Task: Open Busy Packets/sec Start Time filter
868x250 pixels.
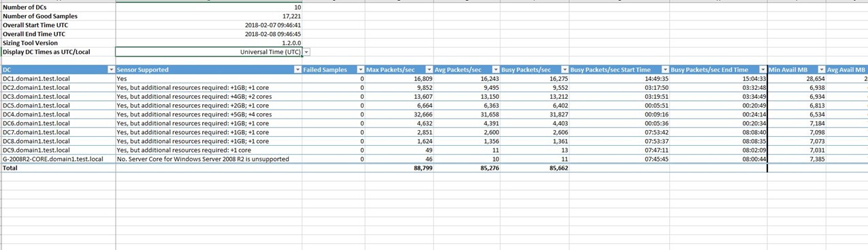Action: tap(664, 69)
